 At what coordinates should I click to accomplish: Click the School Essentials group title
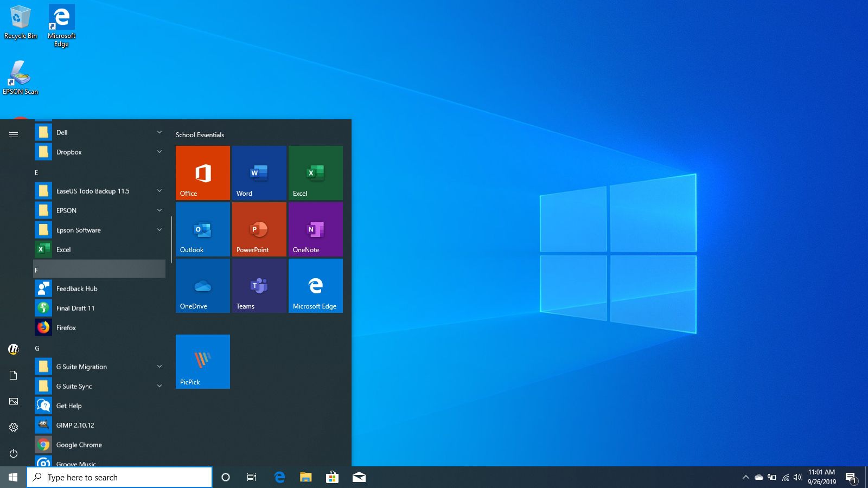[200, 134]
